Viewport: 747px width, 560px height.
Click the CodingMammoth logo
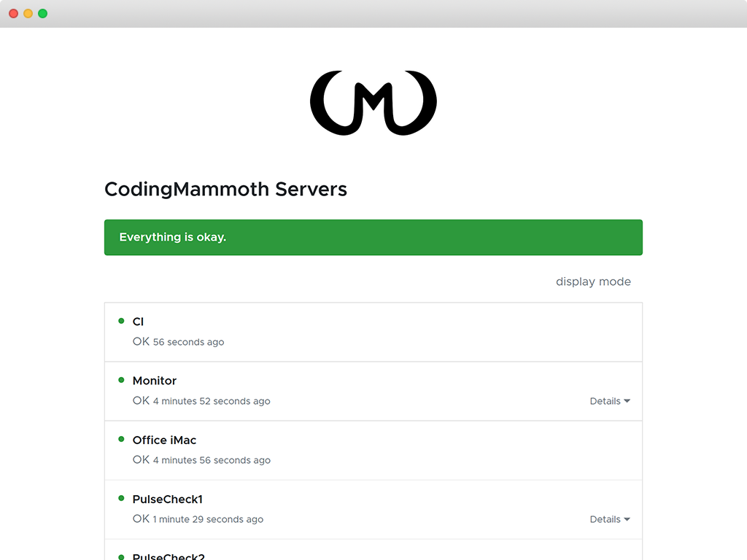pyautogui.click(x=373, y=102)
